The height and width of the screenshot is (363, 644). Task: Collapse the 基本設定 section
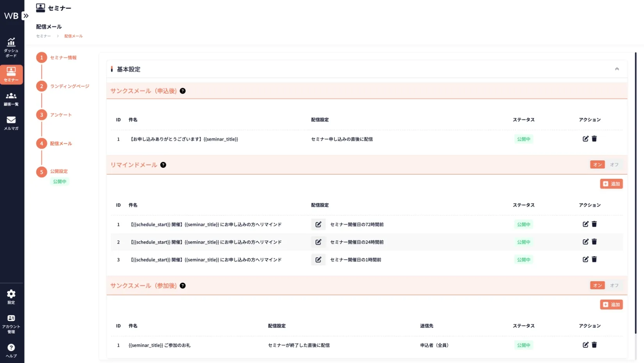[617, 69]
